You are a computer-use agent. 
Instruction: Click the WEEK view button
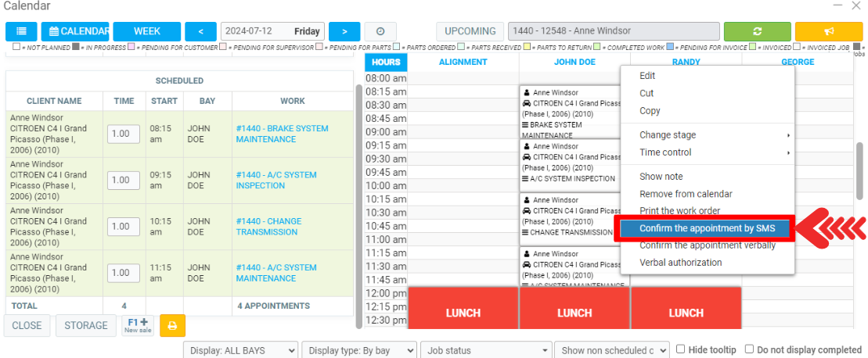146,31
